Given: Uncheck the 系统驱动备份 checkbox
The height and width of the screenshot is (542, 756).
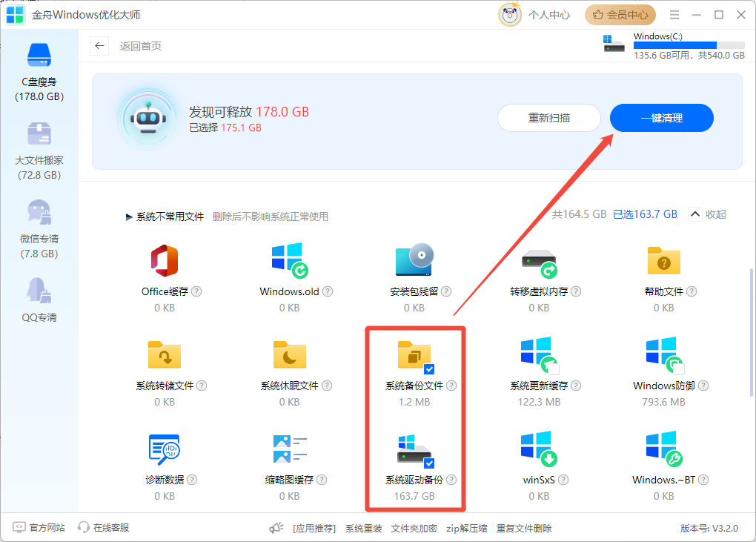Looking at the screenshot, I should tap(429, 463).
